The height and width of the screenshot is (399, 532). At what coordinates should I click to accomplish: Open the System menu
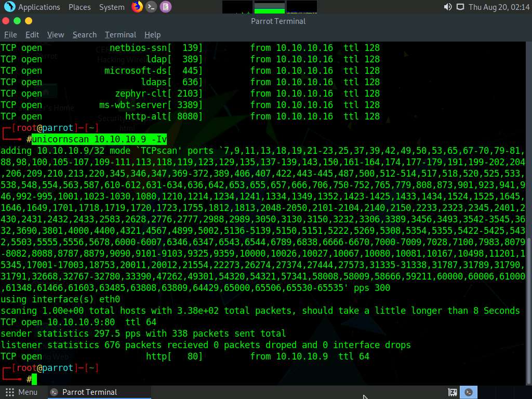pyautogui.click(x=112, y=7)
